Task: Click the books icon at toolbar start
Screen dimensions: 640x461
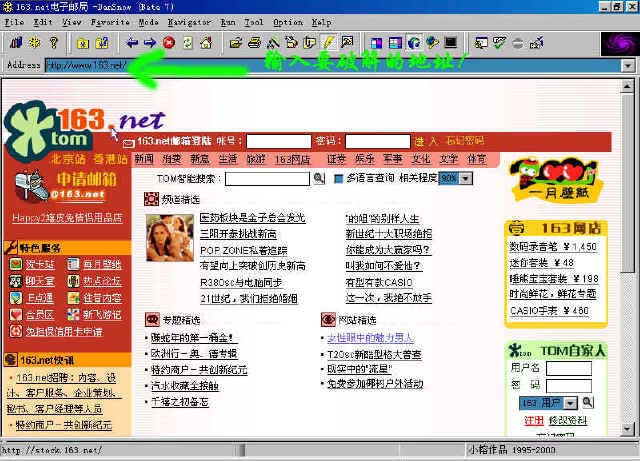Action: point(16,42)
